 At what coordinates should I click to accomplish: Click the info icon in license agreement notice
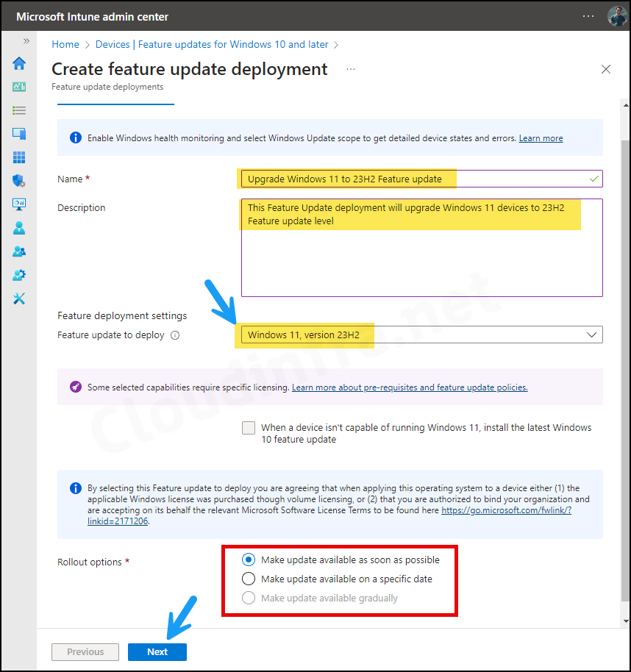coord(76,488)
